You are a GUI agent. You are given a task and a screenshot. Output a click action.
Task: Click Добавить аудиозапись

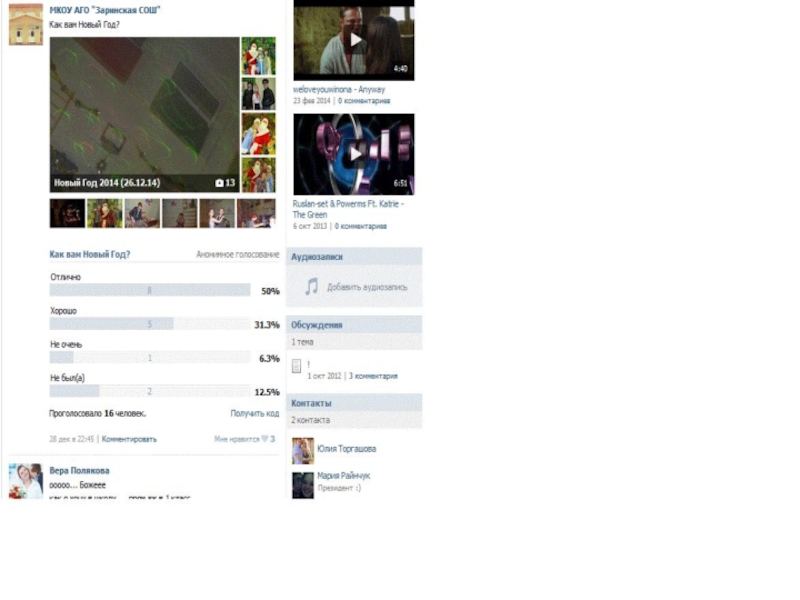(367, 287)
